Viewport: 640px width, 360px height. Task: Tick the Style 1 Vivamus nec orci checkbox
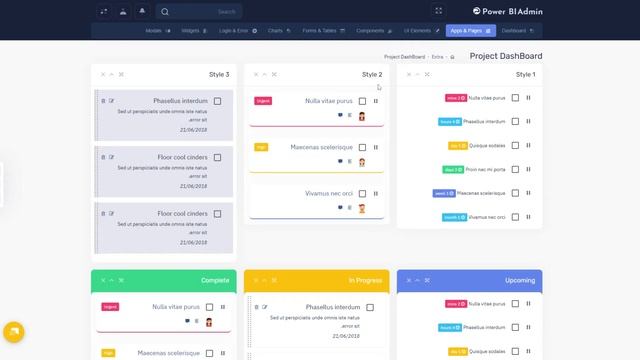(516, 217)
